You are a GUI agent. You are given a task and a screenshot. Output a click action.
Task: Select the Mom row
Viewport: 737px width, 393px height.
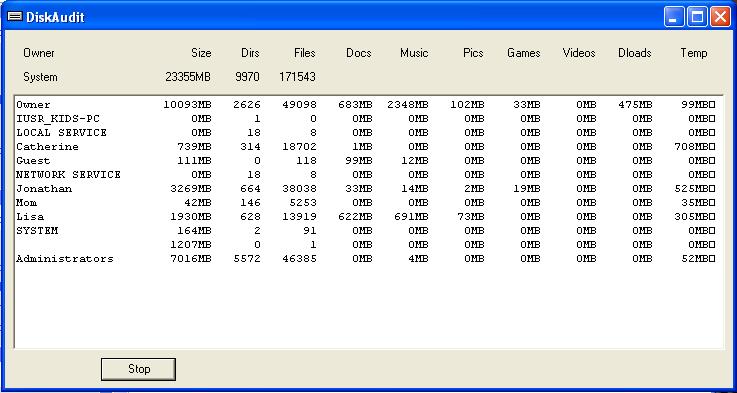366,203
